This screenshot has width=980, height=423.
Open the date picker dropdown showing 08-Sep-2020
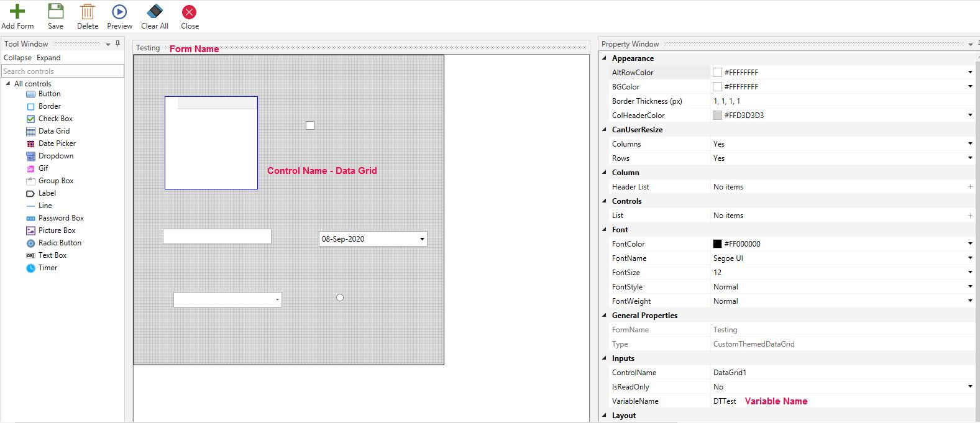[422, 239]
